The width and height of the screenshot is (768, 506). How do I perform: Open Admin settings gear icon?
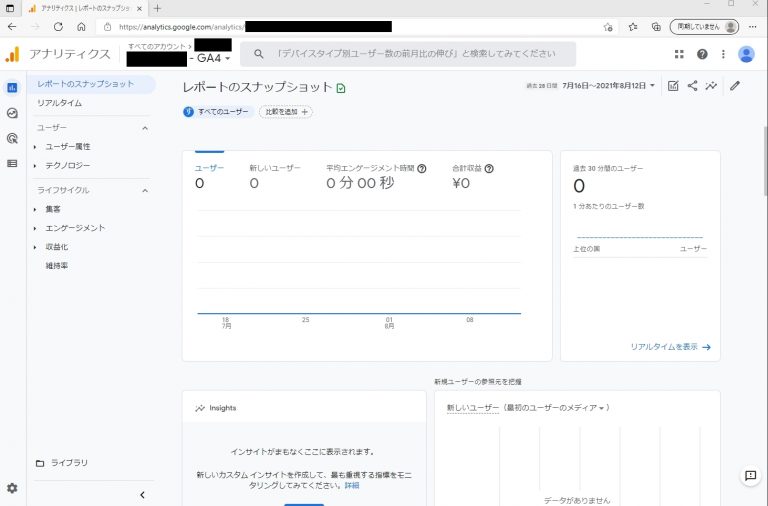12,488
